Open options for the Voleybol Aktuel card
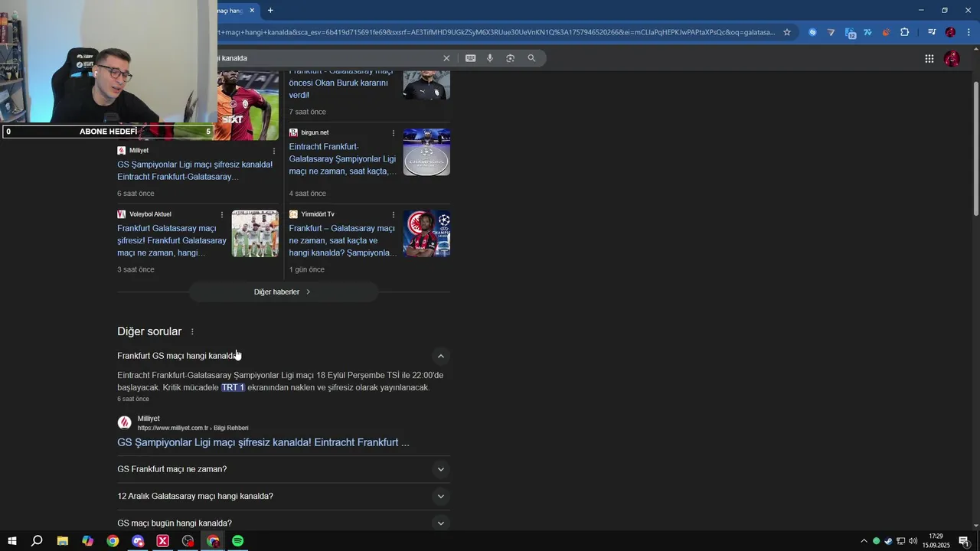 tap(222, 214)
